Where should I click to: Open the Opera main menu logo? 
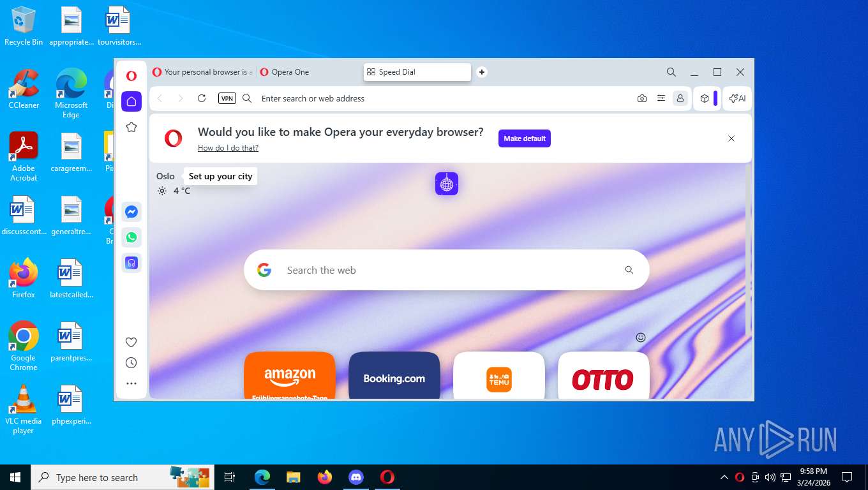(131, 76)
